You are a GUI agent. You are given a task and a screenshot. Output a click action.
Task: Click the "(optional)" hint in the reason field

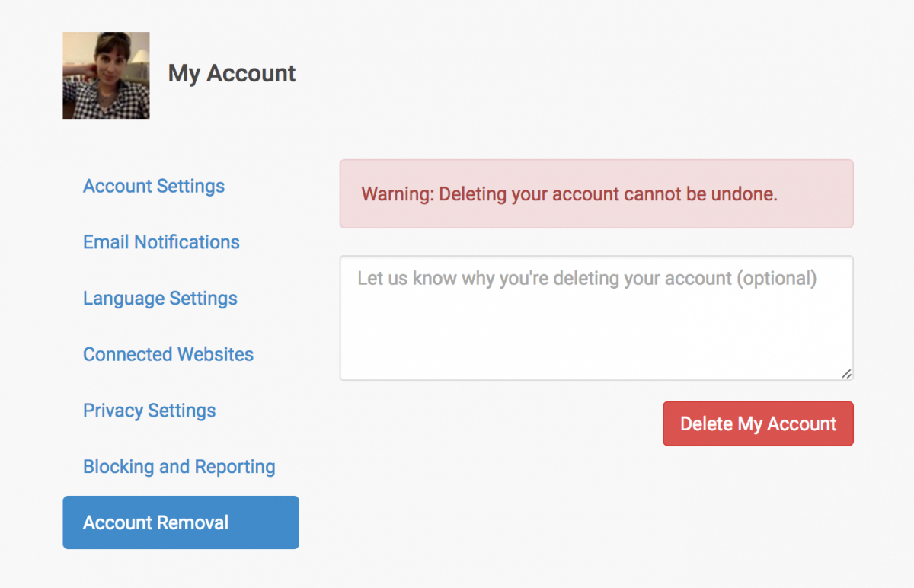coord(776,279)
